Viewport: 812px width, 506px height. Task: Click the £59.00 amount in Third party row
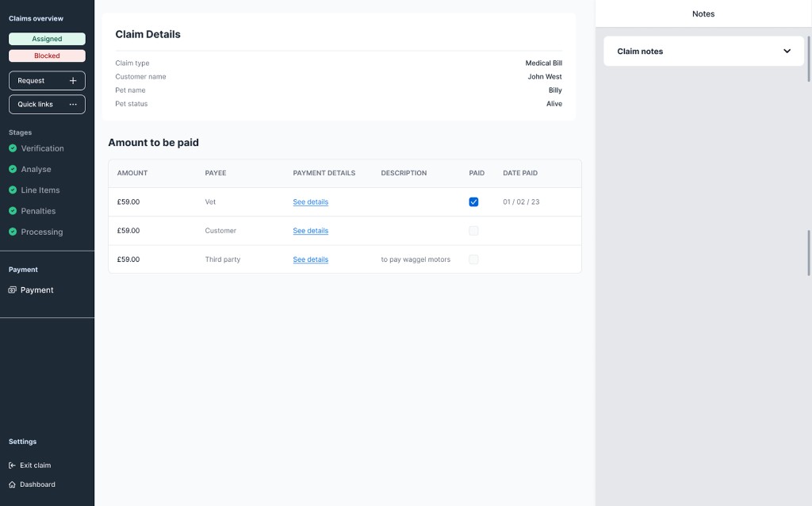click(x=128, y=259)
